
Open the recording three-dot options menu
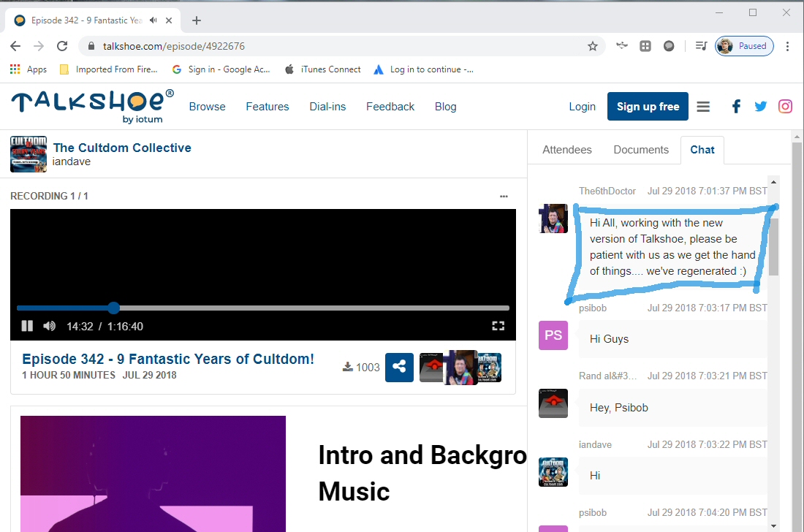tap(504, 196)
